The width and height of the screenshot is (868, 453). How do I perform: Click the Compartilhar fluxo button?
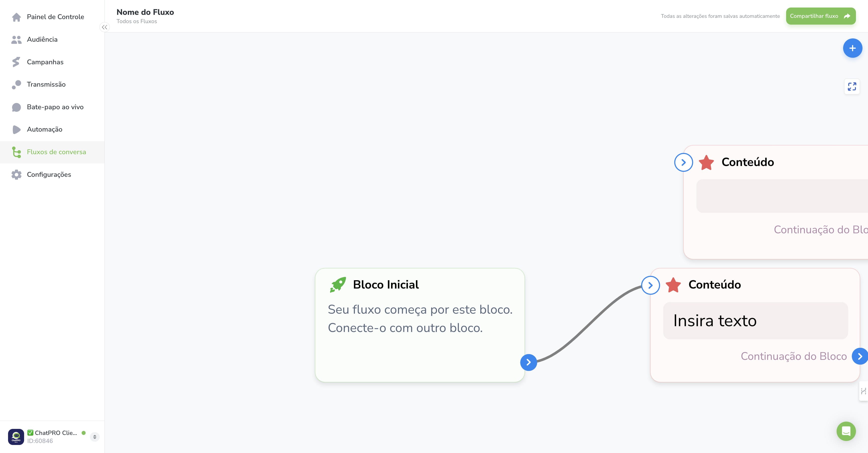821,16
